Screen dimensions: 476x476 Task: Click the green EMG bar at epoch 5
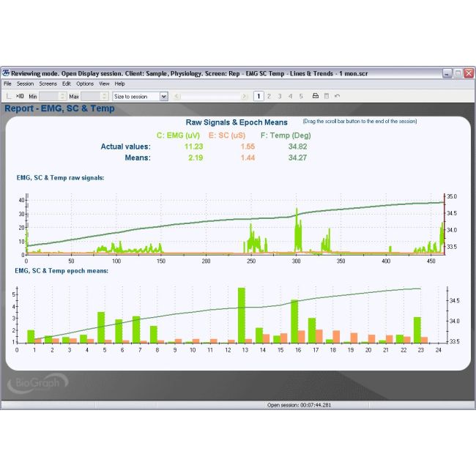(x=101, y=327)
